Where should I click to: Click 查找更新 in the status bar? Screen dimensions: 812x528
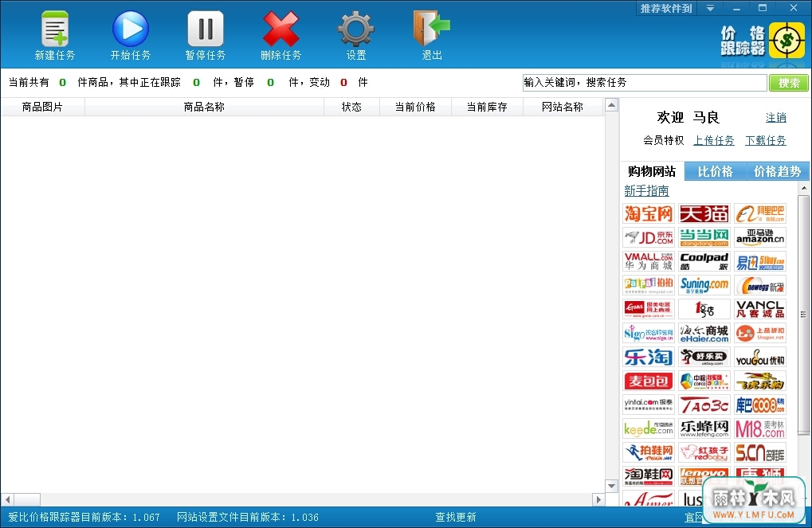coord(455,517)
